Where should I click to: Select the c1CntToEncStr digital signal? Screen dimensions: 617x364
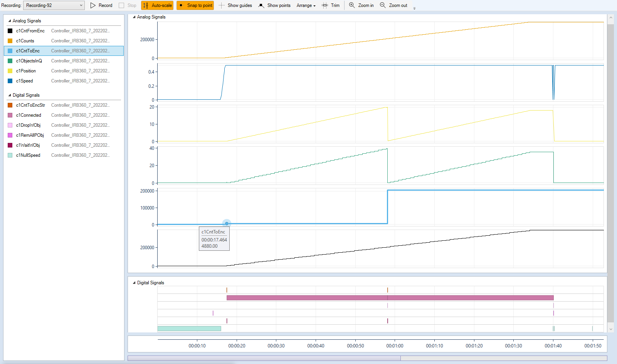(x=64, y=105)
